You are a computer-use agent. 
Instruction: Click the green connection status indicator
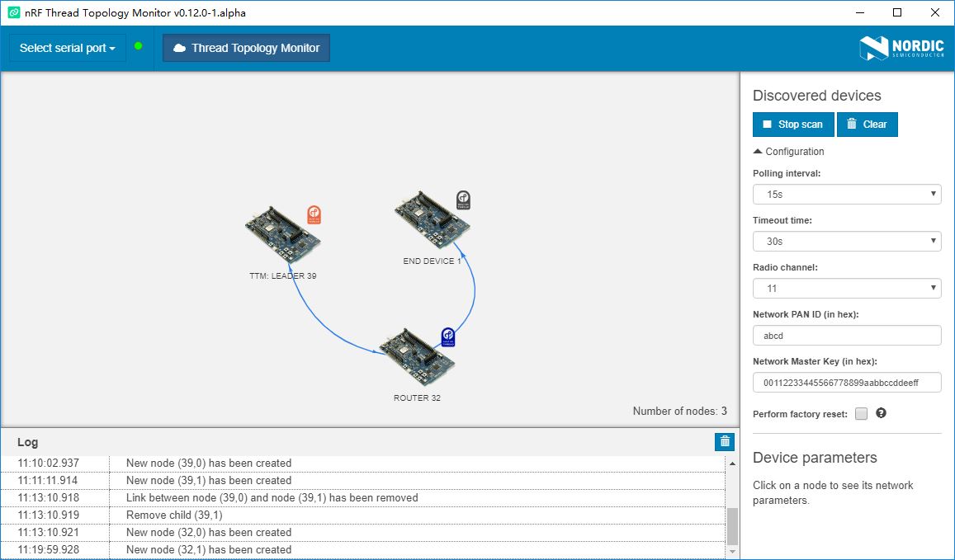pyautogui.click(x=138, y=45)
